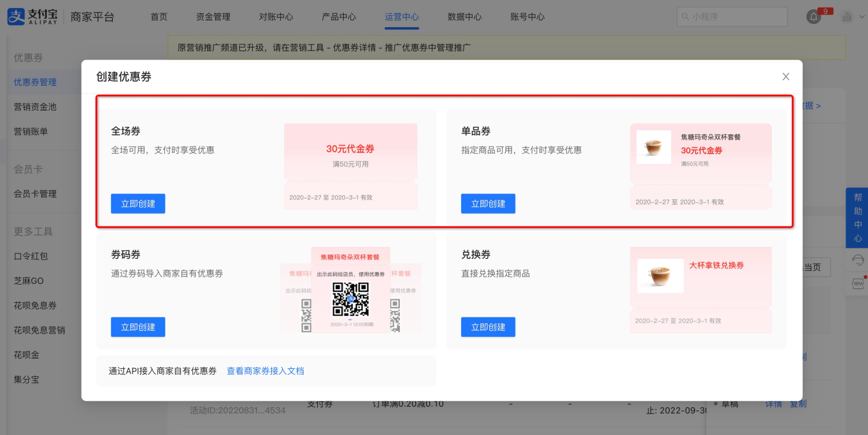Click text 通过券码导入商家自有优惠券
This screenshot has width=868, height=435.
coord(167,273)
